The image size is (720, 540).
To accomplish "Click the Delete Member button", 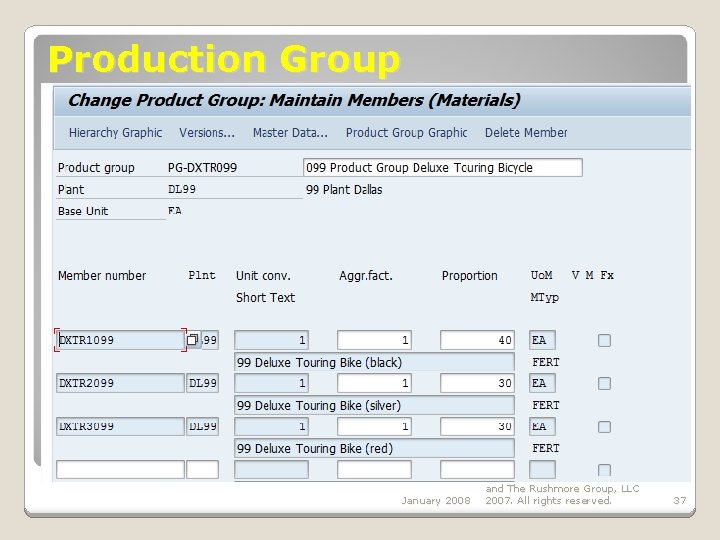I will click(526, 133).
